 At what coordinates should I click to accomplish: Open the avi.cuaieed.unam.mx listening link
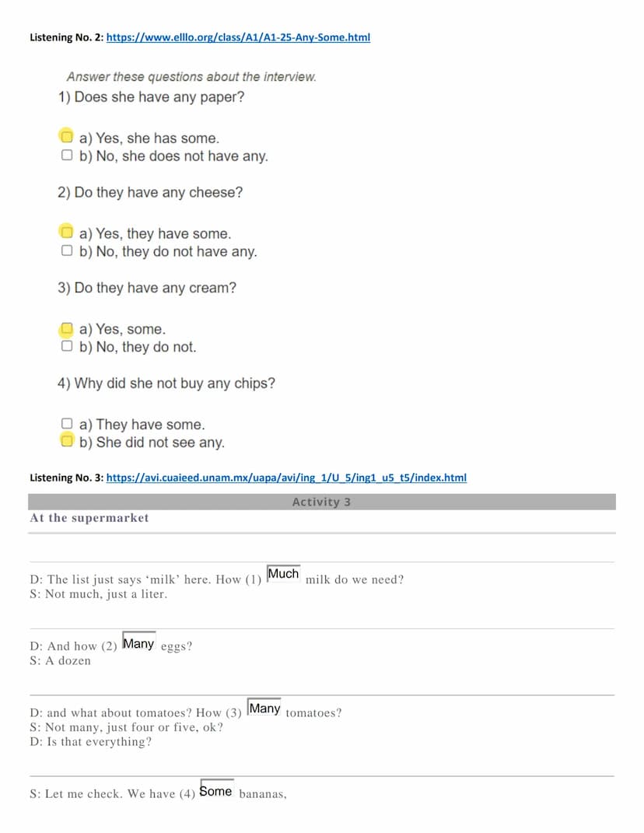286,478
